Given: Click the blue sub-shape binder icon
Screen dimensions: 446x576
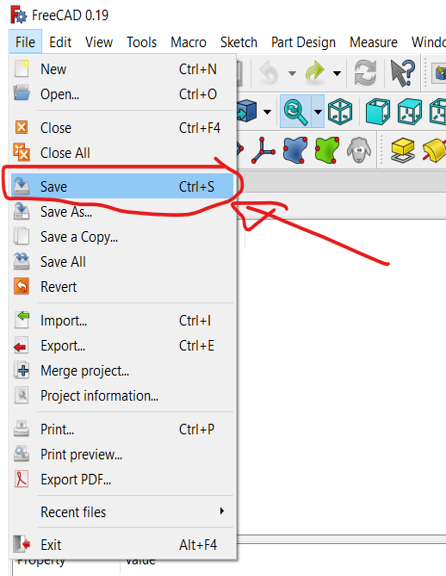Looking at the screenshot, I should (x=295, y=150).
